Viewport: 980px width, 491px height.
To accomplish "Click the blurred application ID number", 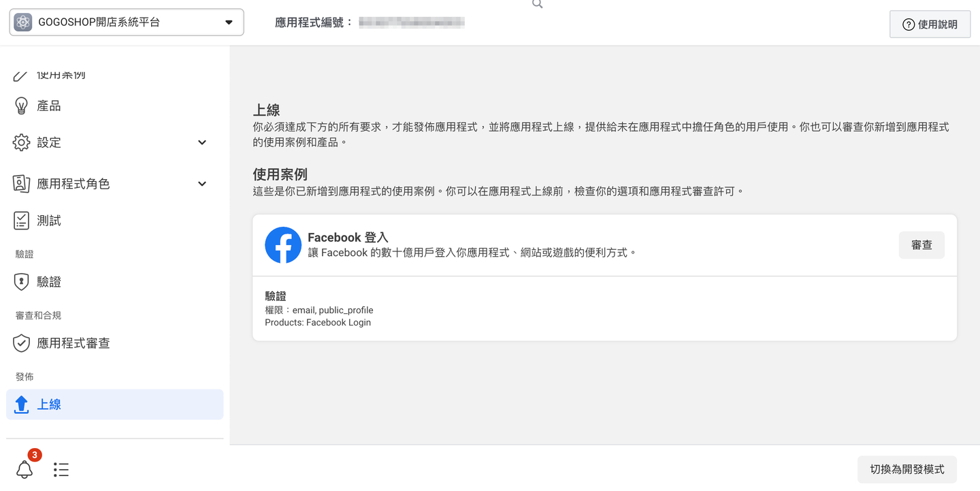I will (x=412, y=22).
